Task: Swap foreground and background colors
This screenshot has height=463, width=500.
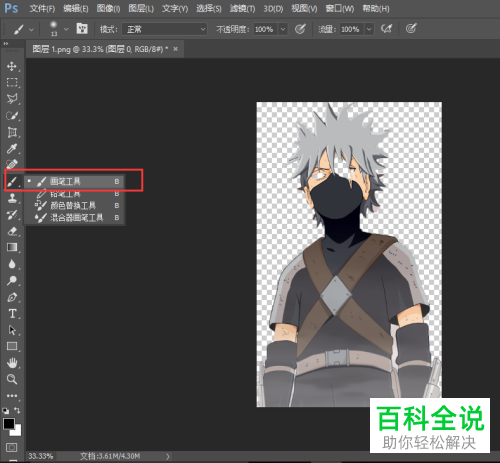Action: click(17, 410)
